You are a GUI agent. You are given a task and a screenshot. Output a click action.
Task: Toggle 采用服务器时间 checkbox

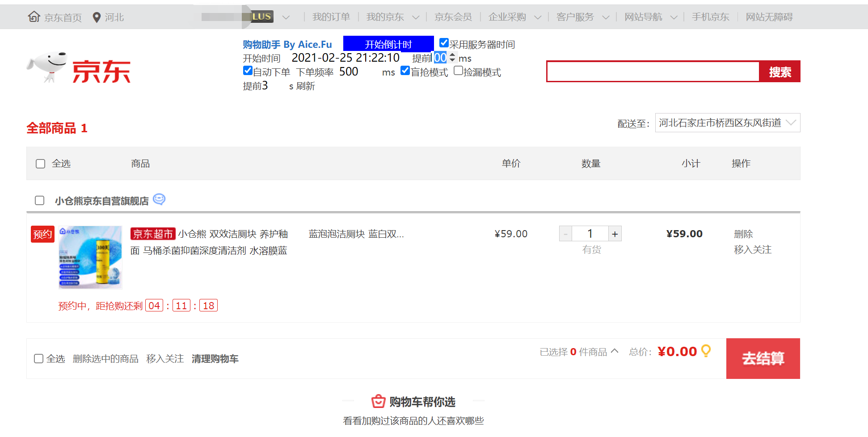pos(444,43)
